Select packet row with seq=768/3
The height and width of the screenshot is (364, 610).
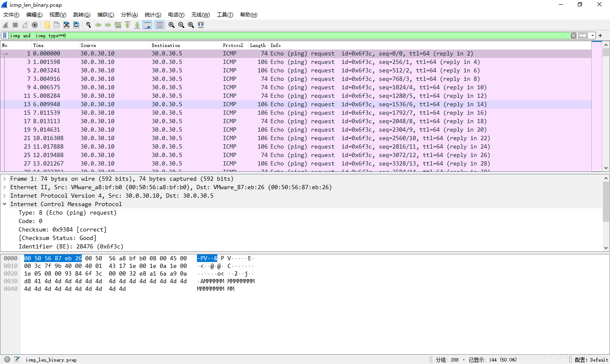pos(296,79)
